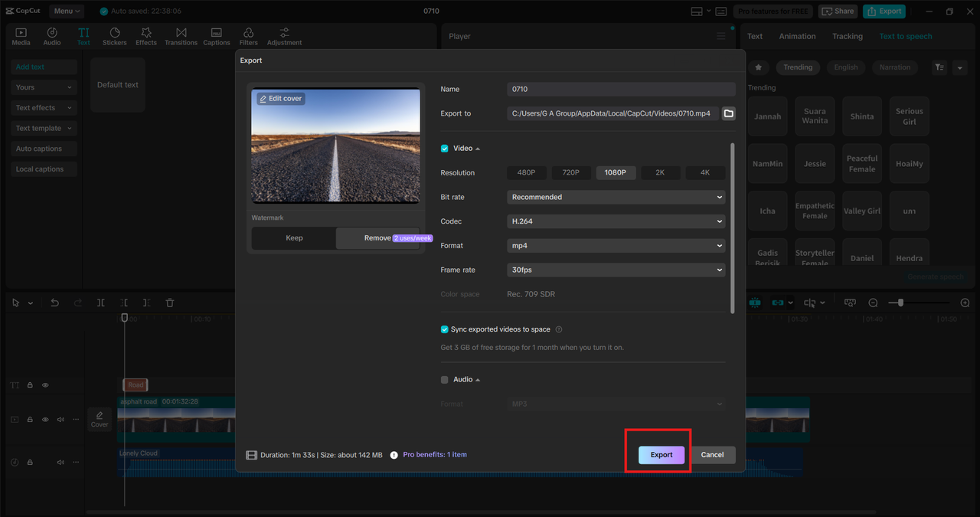Open the Bit rate dropdown

616,197
